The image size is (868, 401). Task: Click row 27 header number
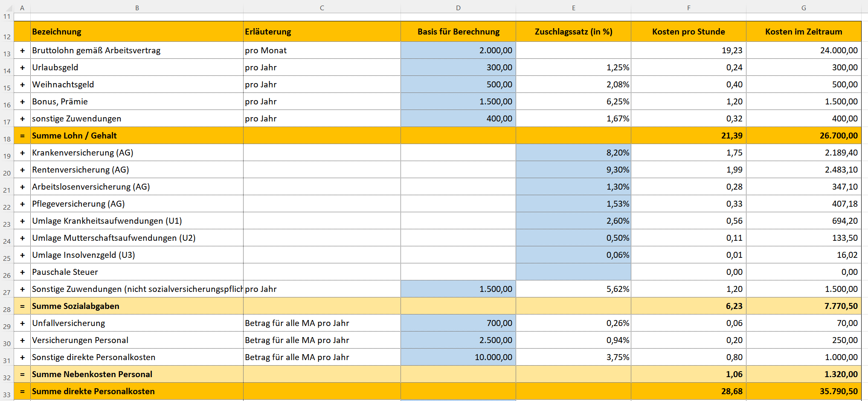click(7, 292)
